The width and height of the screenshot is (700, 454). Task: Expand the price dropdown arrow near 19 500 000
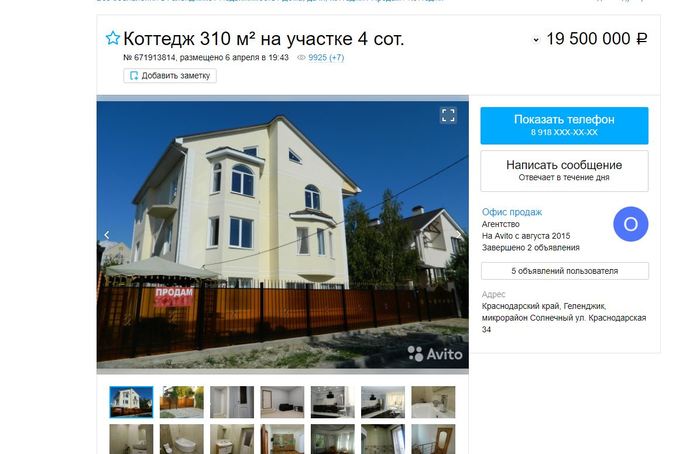pos(536,40)
